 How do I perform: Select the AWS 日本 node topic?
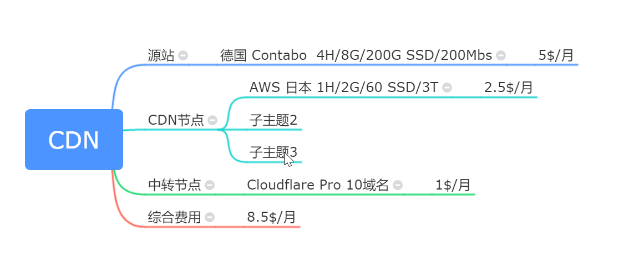(343, 88)
